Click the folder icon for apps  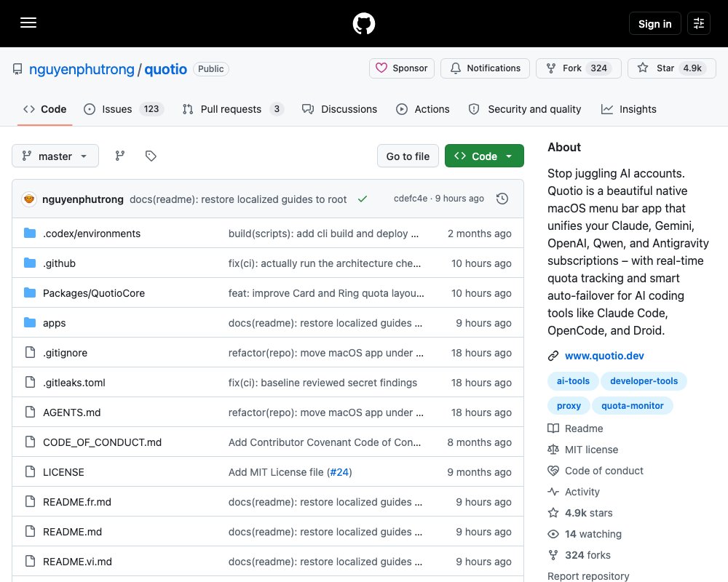coord(30,322)
